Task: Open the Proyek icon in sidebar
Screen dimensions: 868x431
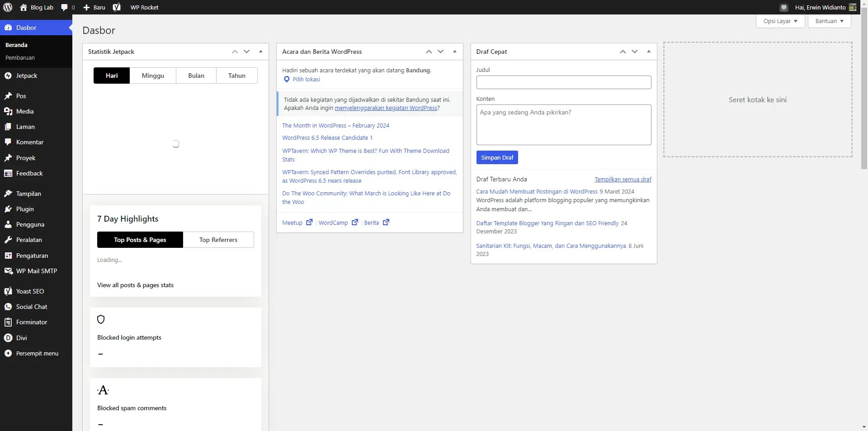Action: point(8,158)
